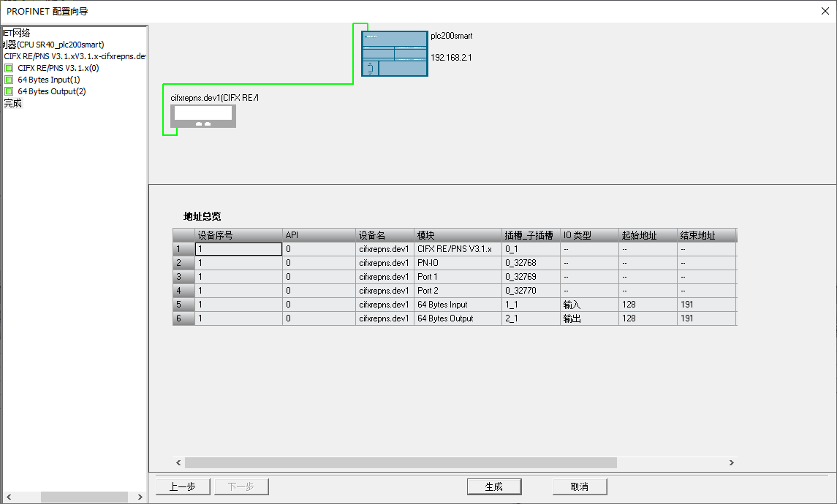837x504 pixels.
Task: Select 64 Bytes Output(2) tree node
Action: point(52,91)
